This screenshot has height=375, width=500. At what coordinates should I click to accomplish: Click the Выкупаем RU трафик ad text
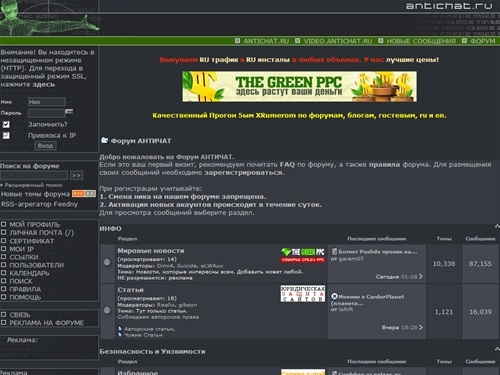pyautogui.click(x=299, y=60)
